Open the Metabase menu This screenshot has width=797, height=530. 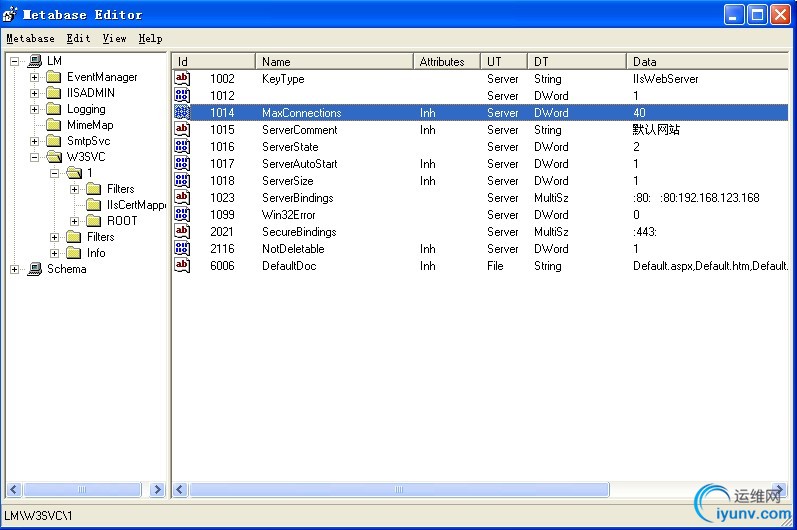pos(30,39)
